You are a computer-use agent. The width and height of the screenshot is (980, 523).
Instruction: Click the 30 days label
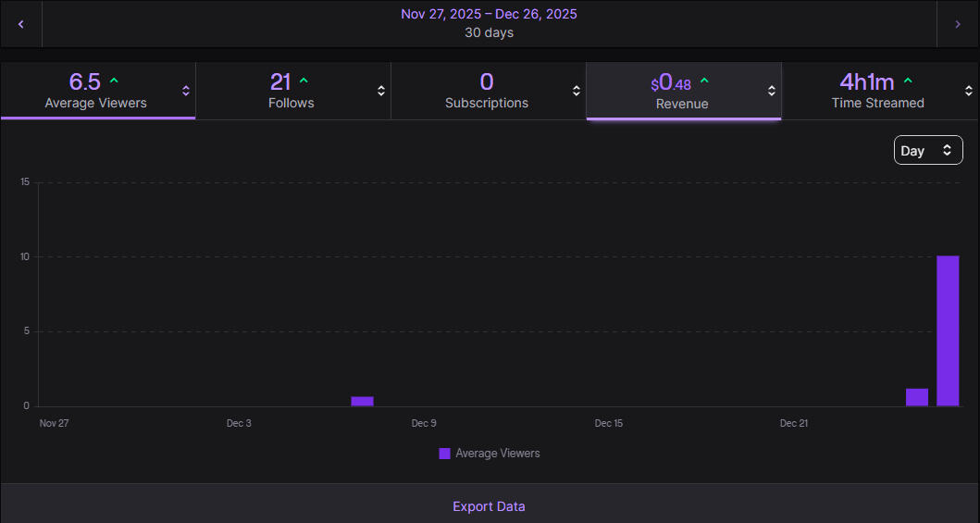point(489,32)
